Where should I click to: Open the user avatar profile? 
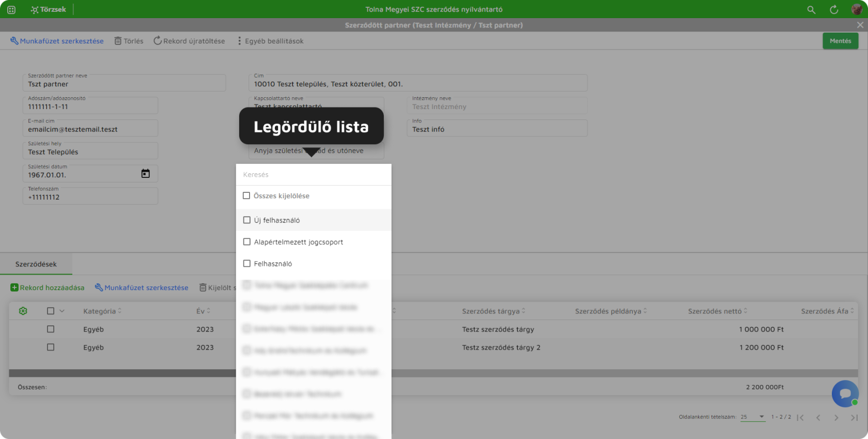pyautogui.click(x=857, y=9)
